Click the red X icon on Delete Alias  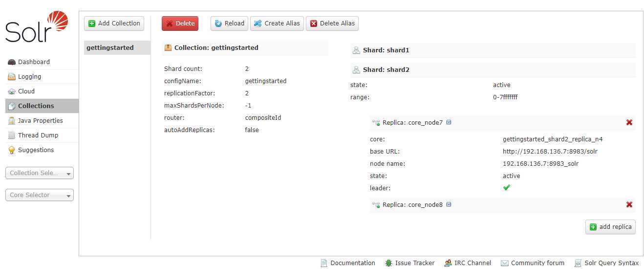[x=314, y=23]
